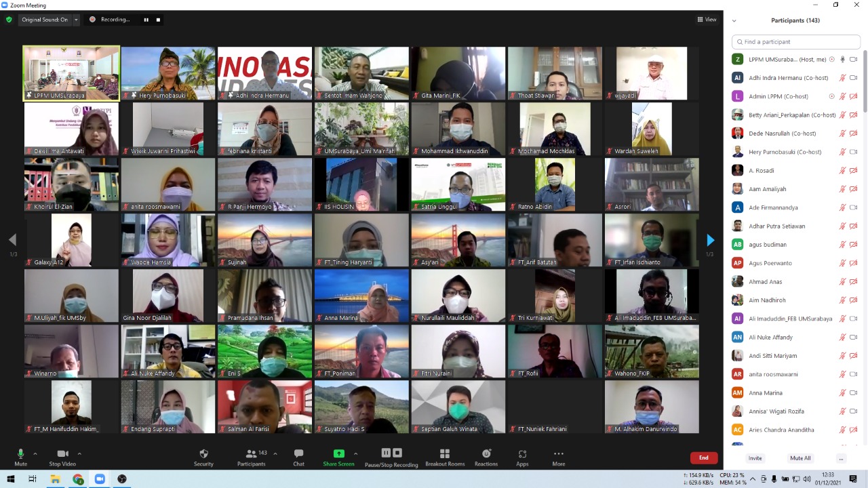Click the recording indicator next to Admin LPPM
Image resolution: width=868 pixels, height=488 pixels.
click(832, 96)
